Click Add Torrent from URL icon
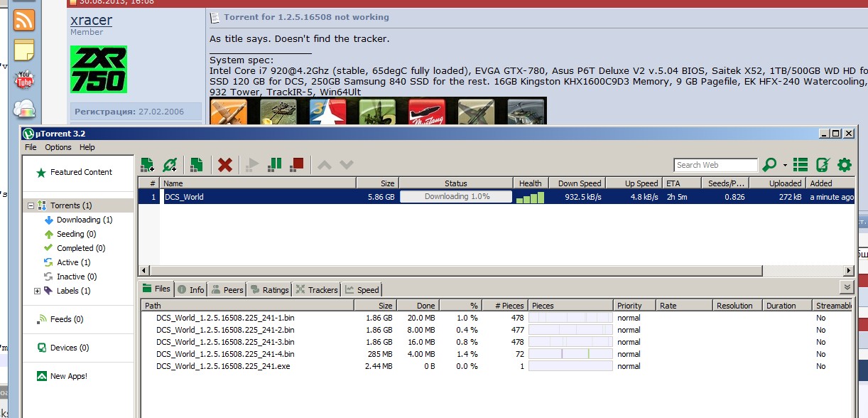Viewport: 868px width, 418px height. (169, 165)
